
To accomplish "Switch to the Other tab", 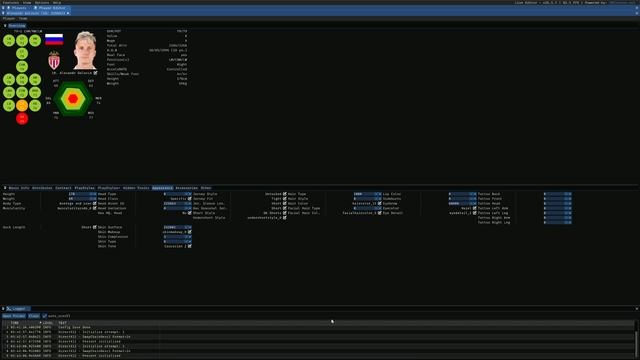I will click(206, 188).
